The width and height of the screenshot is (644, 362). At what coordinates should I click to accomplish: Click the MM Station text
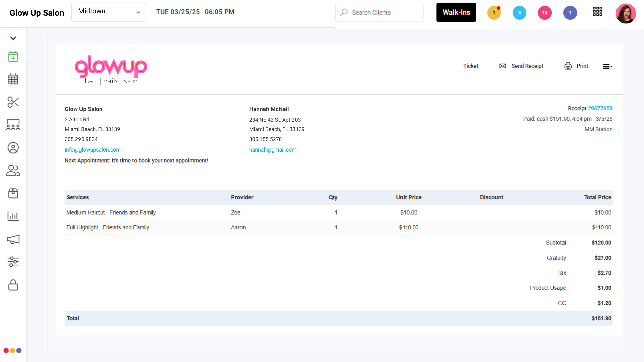pyautogui.click(x=598, y=129)
